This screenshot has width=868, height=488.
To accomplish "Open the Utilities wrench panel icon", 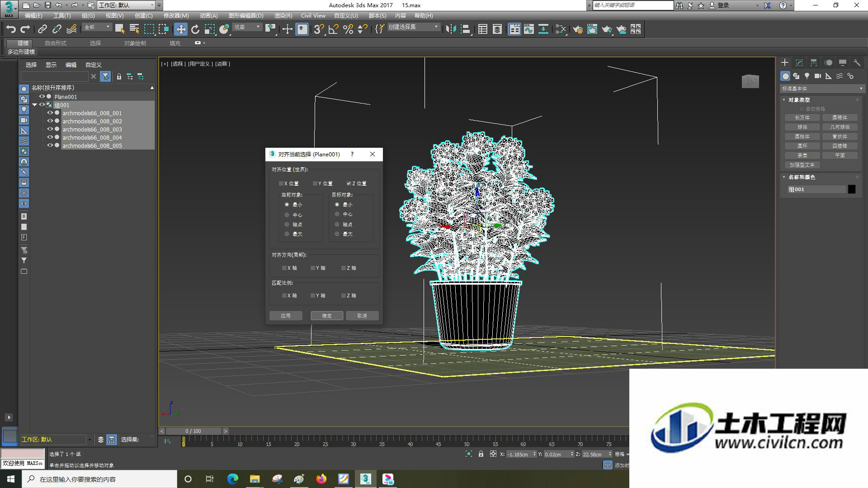I will pos(857,63).
